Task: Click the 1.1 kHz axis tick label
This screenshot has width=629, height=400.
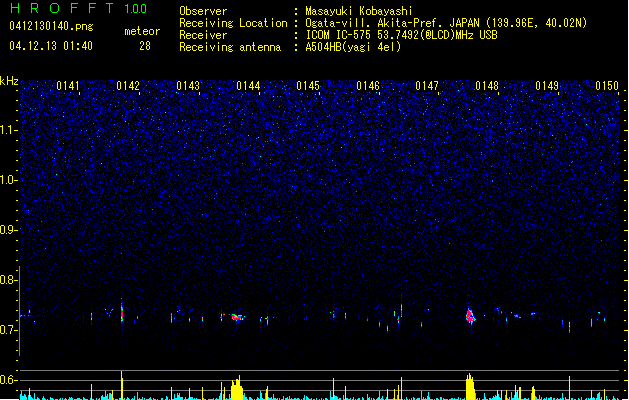Action: tap(9, 130)
